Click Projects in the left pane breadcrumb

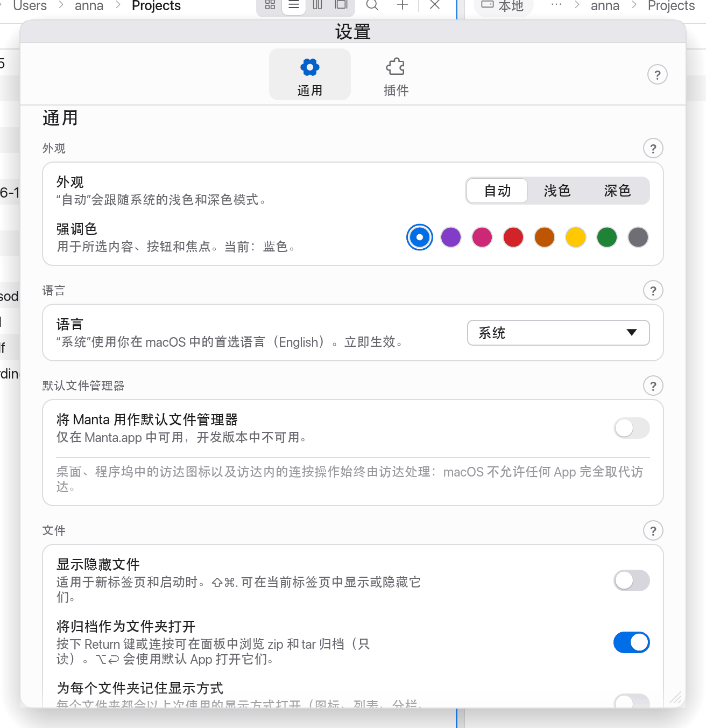point(156,6)
